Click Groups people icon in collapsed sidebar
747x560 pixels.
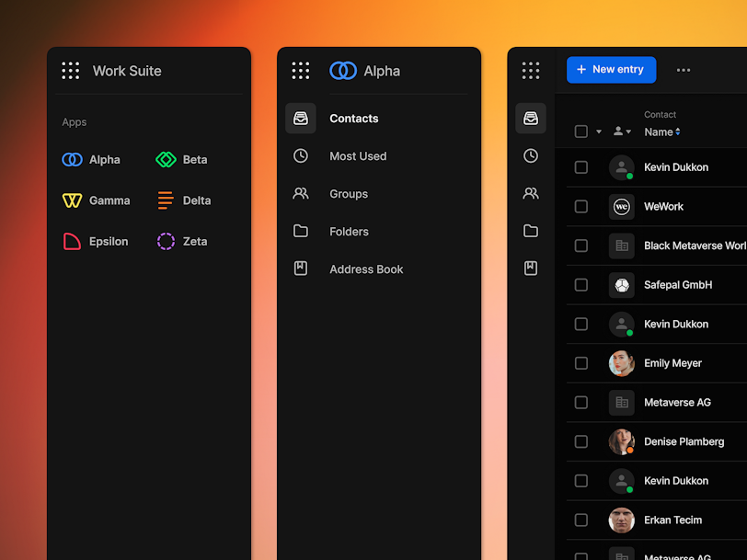531,193
